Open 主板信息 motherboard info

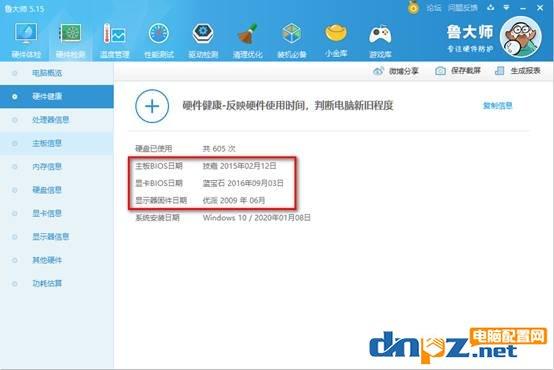click(x=57, y=143)
